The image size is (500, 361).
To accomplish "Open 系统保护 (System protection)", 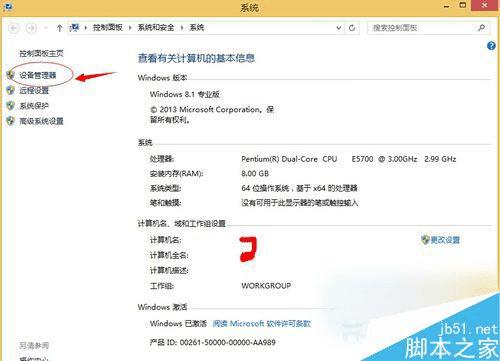I will (34, 106).
